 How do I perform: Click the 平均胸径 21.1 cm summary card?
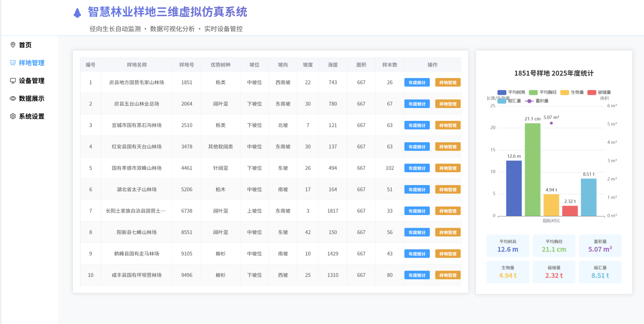coord(554,246)
